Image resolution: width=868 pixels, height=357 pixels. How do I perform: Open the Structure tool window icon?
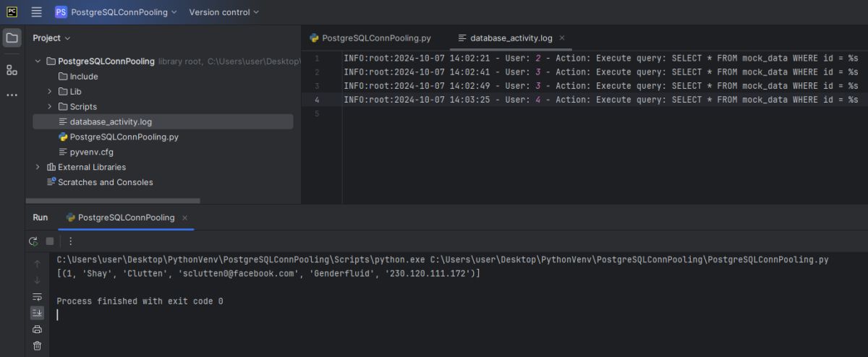pyautogui.click(x=12, y=69)
